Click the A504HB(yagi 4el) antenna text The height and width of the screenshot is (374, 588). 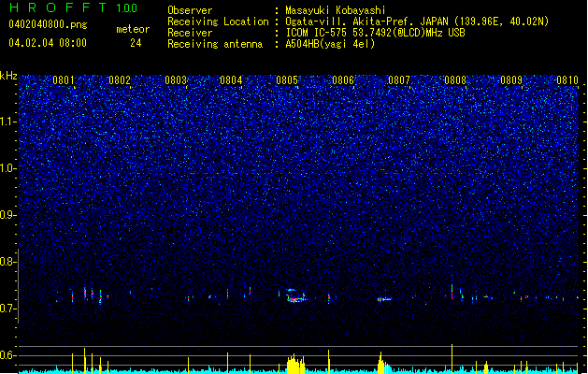tap(330, 44)
